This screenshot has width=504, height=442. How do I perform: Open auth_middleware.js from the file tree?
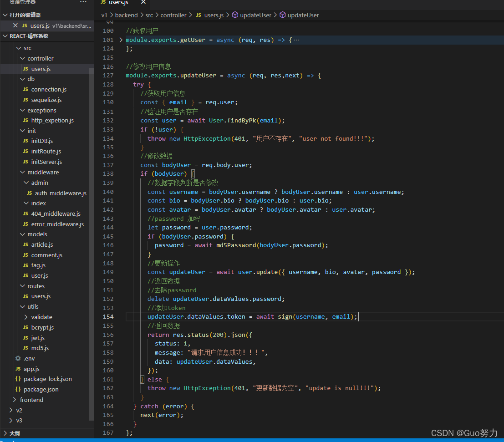pos(60,193)
